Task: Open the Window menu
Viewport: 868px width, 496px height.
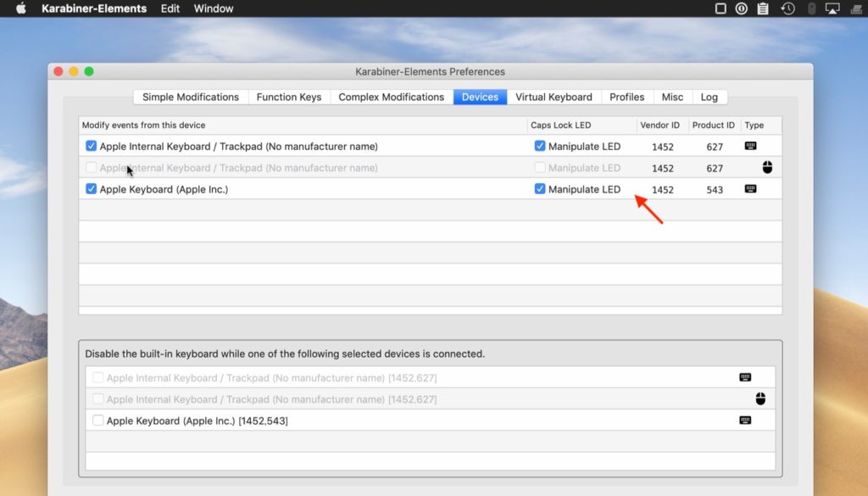Action: 214,8
